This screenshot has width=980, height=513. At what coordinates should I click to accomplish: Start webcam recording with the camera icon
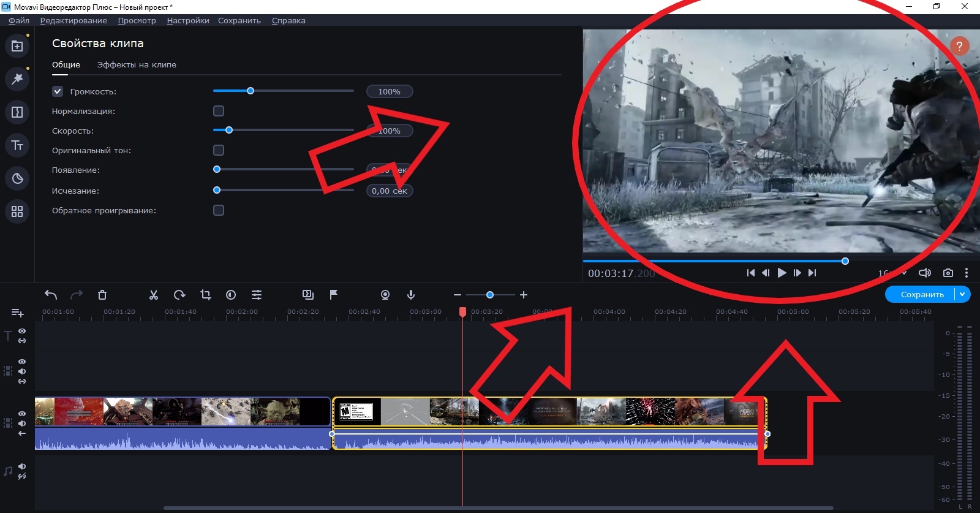385,295
